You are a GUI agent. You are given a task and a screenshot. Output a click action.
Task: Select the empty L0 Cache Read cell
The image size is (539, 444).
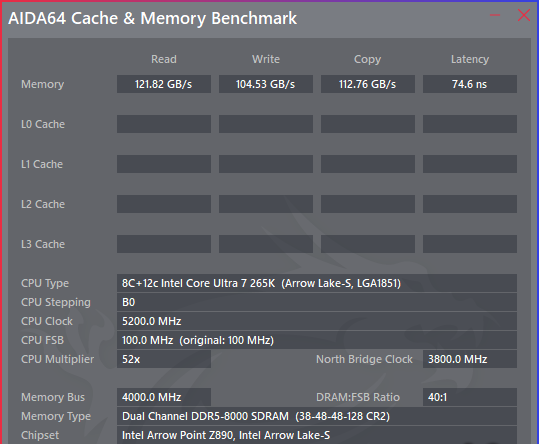(x=164, y=124)
